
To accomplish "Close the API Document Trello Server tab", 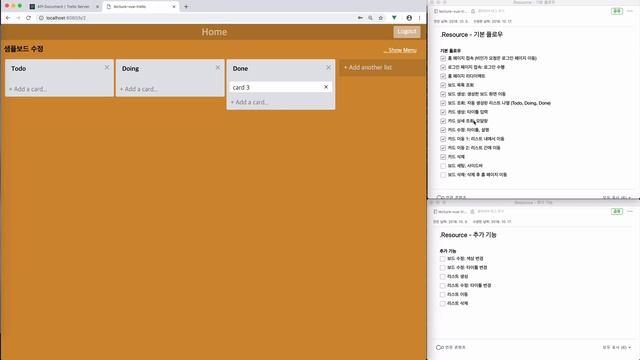I will pos(97,7).
